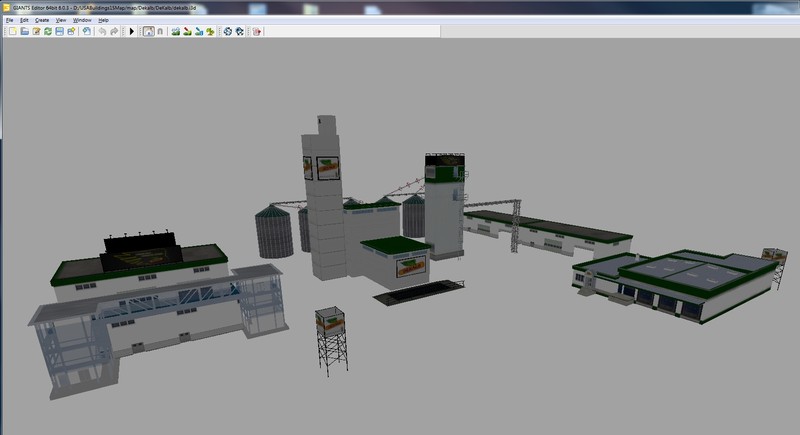This screenshot has width=800, height=435.
Task: Select the red terrain paint tool icon
Action: [x=188, y=32]
